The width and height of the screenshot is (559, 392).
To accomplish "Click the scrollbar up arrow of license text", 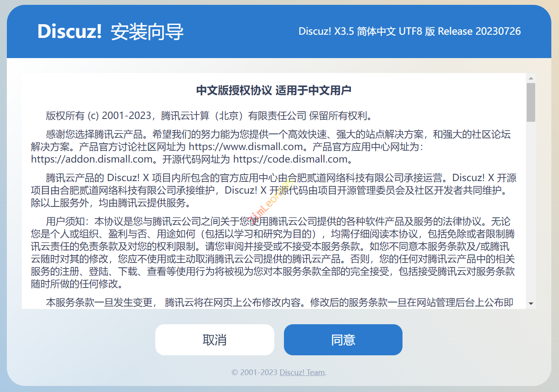I will tap(531, 78).
